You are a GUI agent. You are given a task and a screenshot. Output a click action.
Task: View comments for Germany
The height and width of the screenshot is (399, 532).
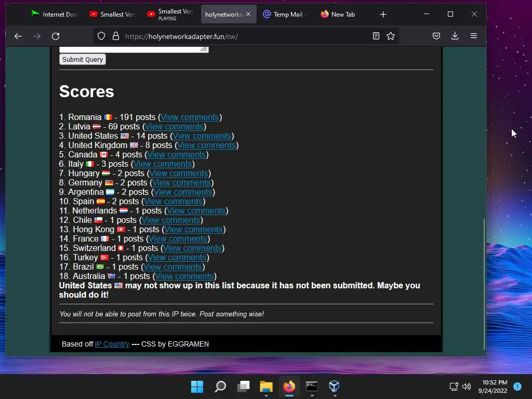coord(181,182)
